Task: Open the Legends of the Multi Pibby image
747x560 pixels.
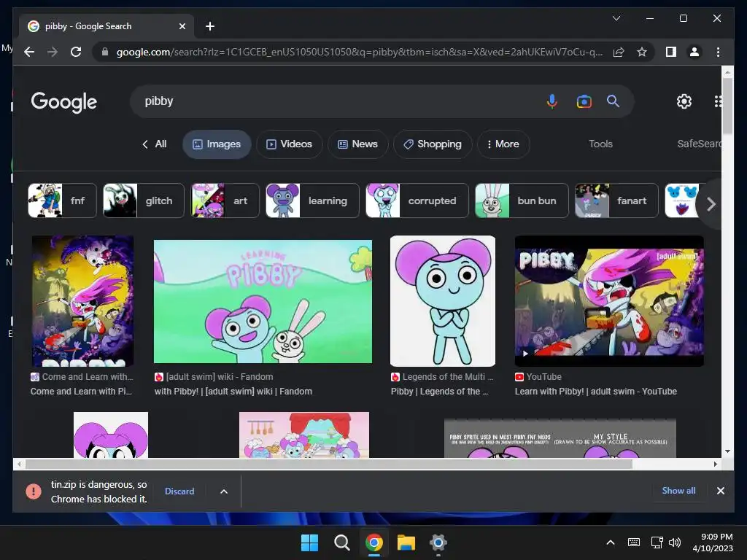Action: (x=443, y=301)
